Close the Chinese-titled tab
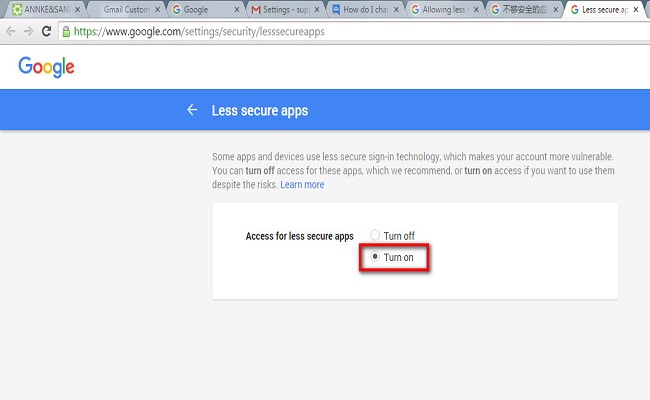650x400 pixels. 556,10
